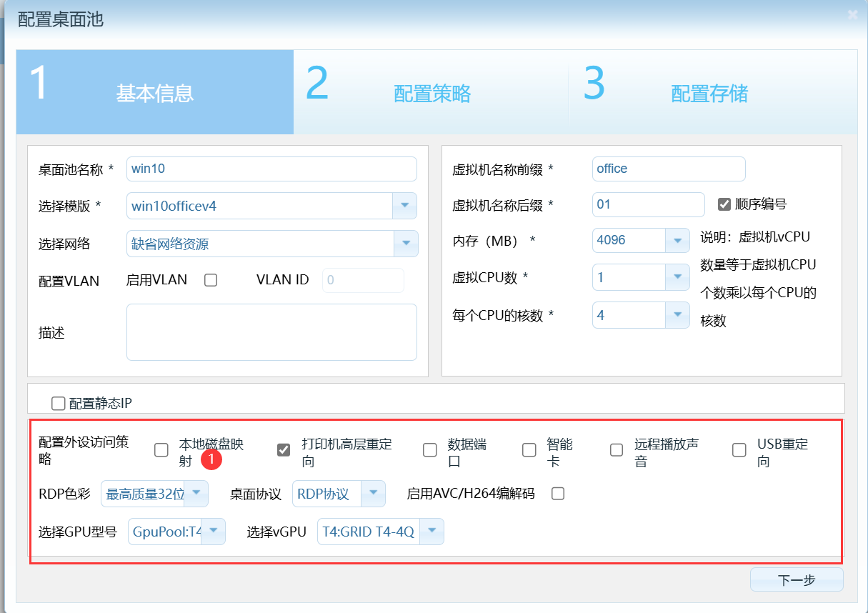Open the RDP色彩 quality dropdown
This screenshot has height=613, width=868.
click(196, 493)
